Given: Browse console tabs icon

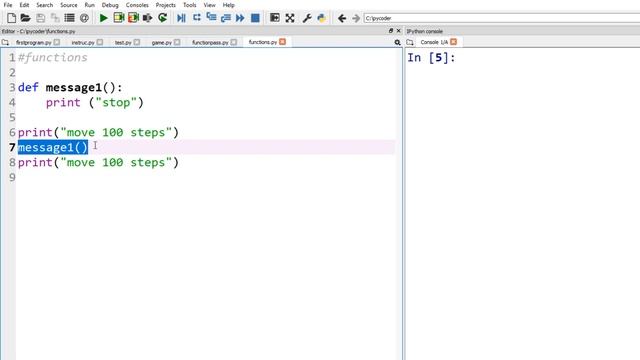Looking at the screenshot, I should tap(410, 42).
